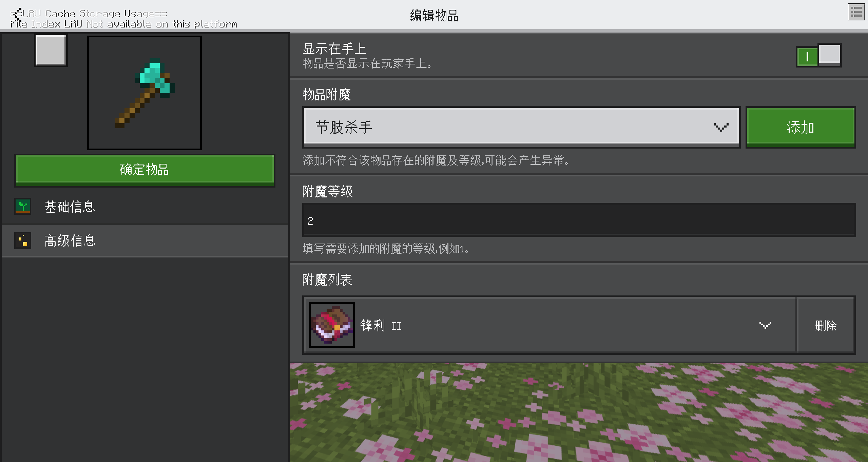Click the sparkle icon beside 高级信息

[23, 240]
